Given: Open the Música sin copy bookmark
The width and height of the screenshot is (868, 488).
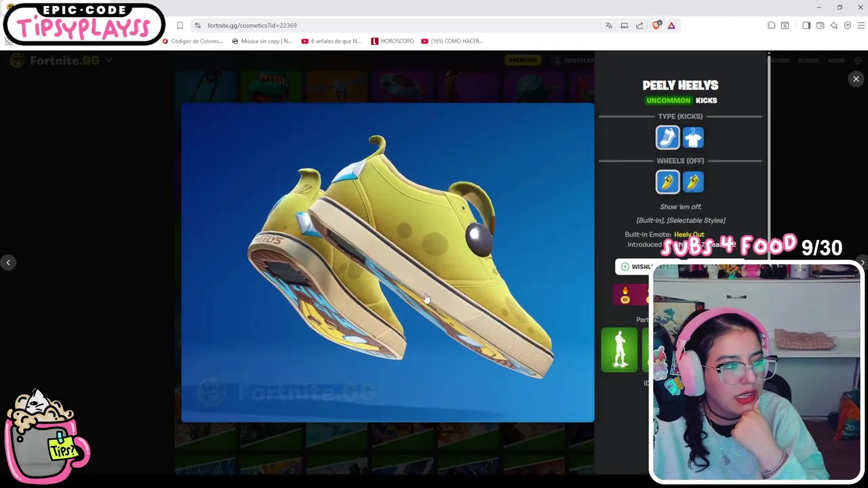Looking at the screenshot, I should 262,41.
